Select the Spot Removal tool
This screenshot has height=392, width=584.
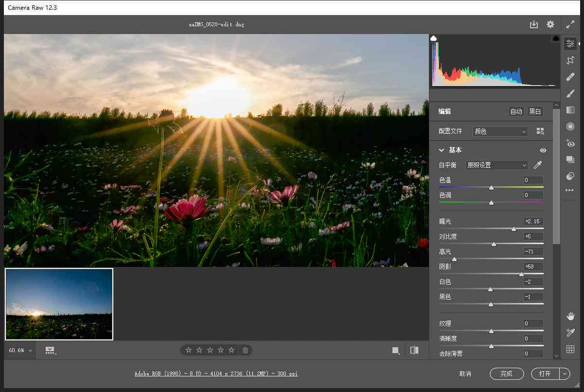tap(570, 77)
